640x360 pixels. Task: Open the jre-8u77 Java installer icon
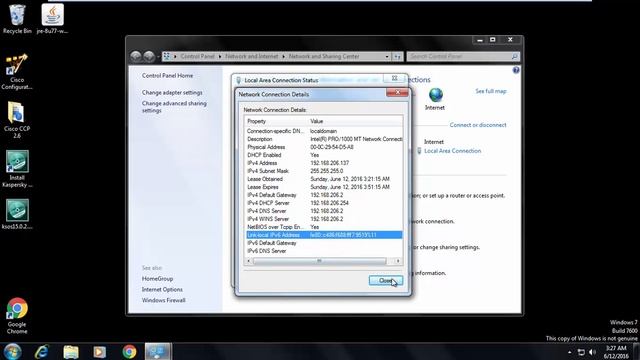point(52,19)
